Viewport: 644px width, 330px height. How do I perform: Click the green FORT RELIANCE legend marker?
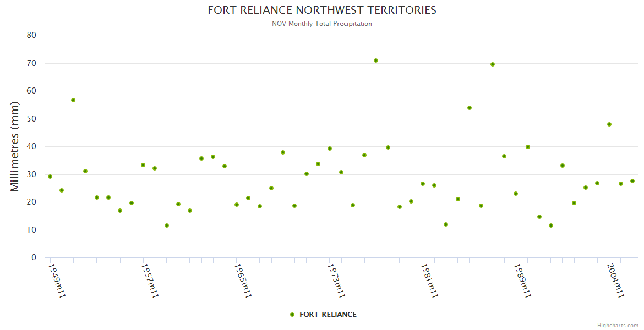point(292,315)
